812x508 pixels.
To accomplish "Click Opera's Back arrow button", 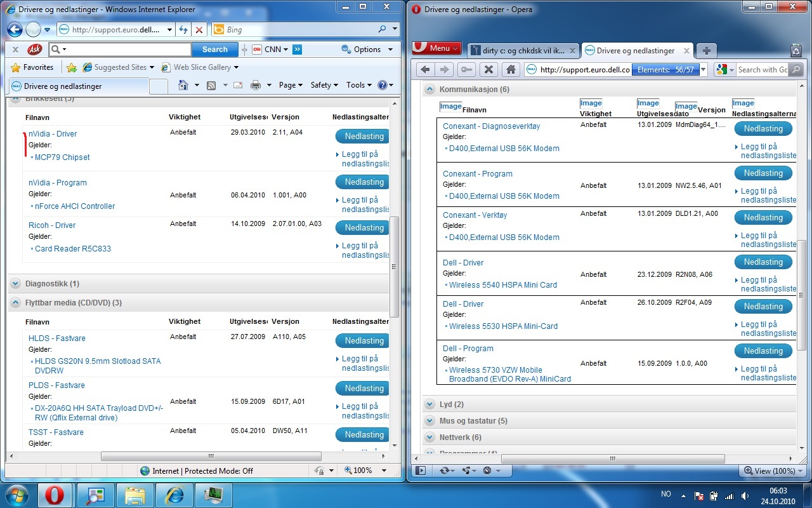I will (425, 70).
